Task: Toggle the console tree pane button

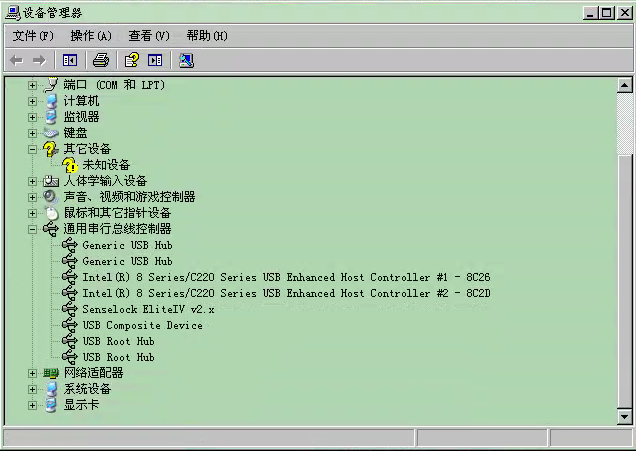Action: (70, 61)
